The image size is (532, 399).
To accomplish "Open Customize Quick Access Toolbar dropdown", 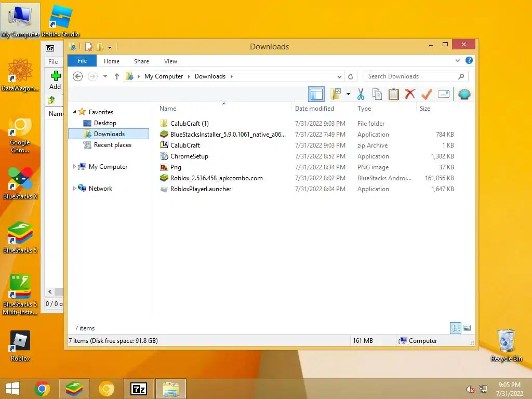I will [x=110, y=47].
